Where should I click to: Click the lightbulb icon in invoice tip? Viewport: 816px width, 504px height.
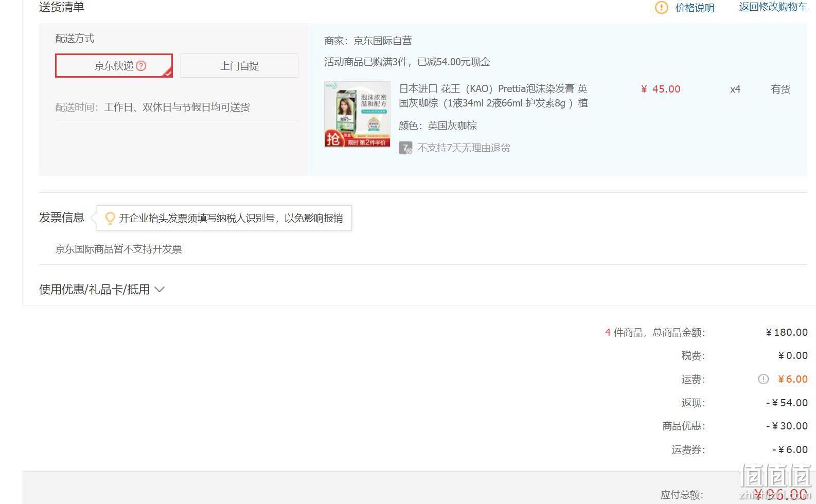[x=110, y=218]
